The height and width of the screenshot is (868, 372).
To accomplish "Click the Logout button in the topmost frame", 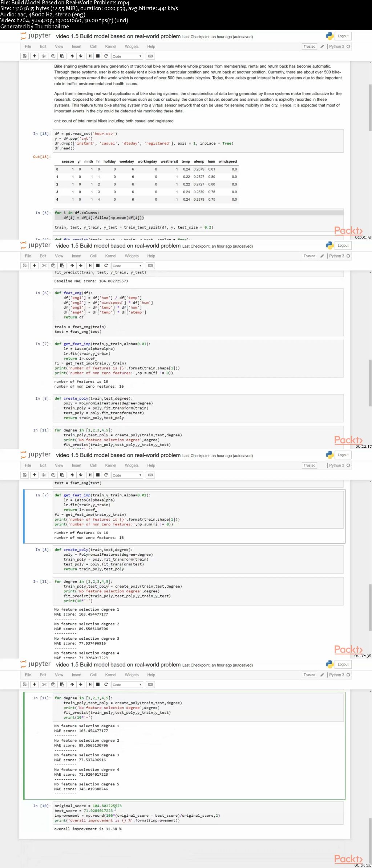I will click(343, 36).
